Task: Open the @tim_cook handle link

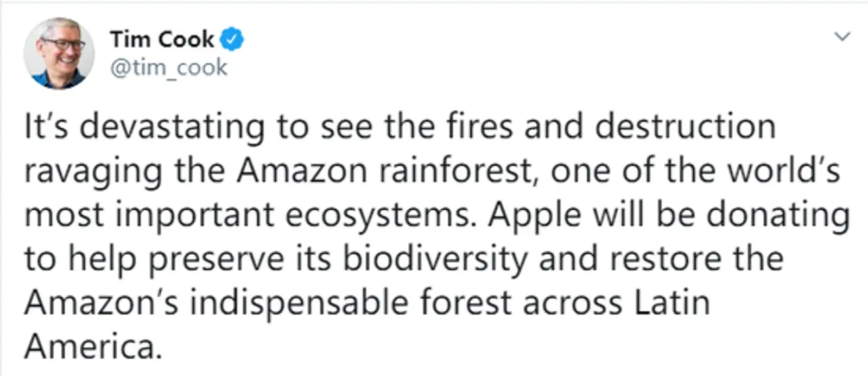Action: pos(168,68)
